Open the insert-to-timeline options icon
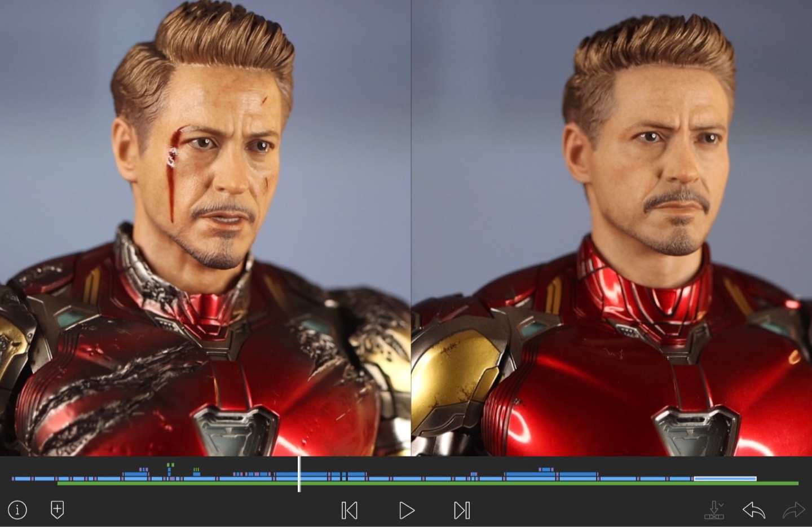 714,510
